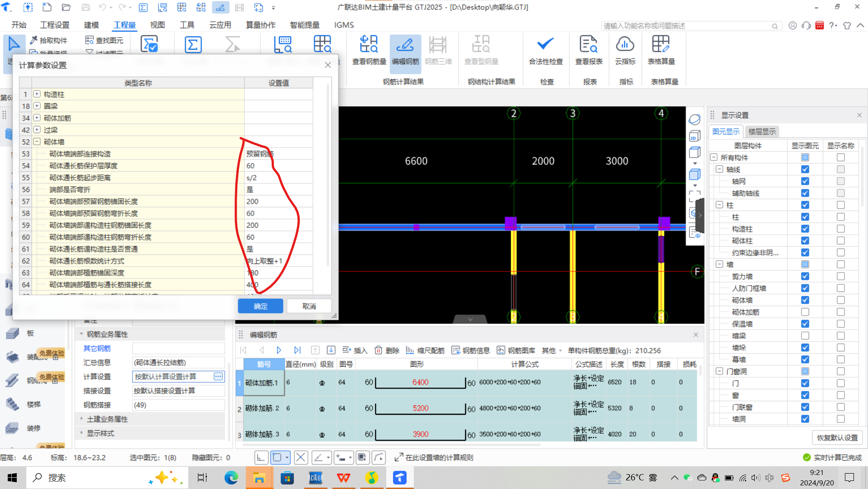The width and height of the screenshot is (868, 489).
Task: Click 查找图元 tool
Action: pos(104,40)
